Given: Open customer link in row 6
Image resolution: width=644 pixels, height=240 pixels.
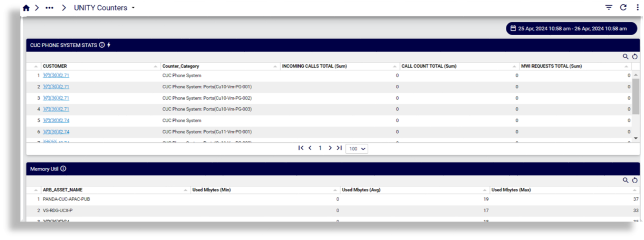Looking at the screenshot, I should (x=56, y=132).
